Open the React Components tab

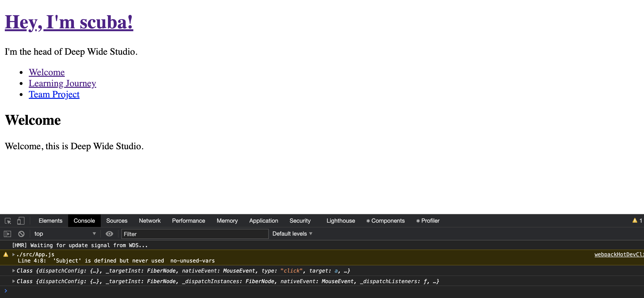pyautogui.click(x=385, y=221)
